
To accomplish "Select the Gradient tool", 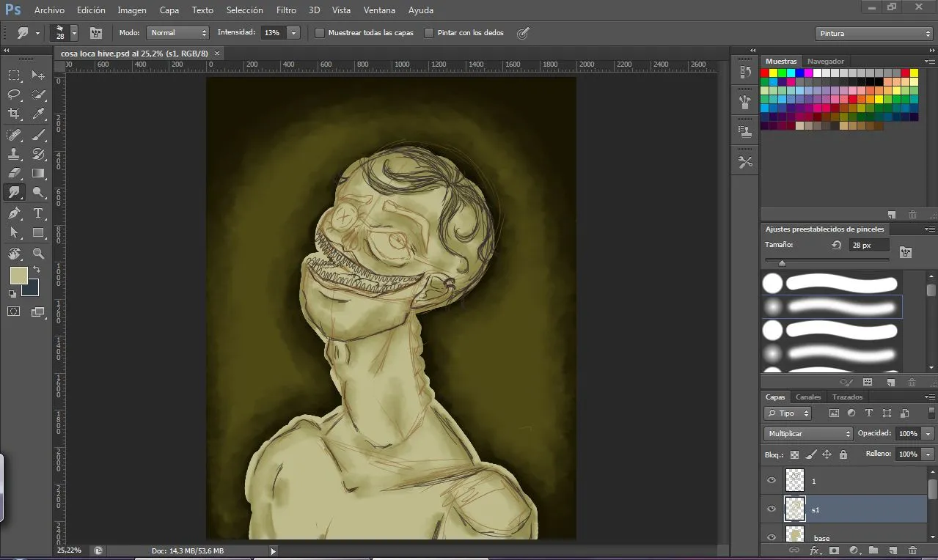I will pos(38,174).
